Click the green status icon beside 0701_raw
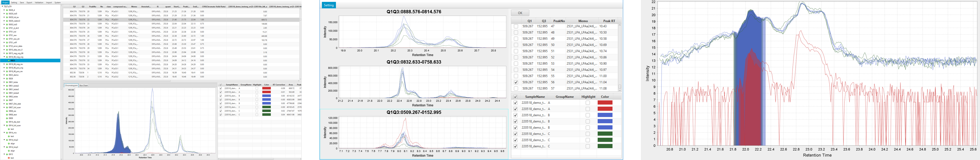Screen dimensions: 980x160 pos(7,35)
